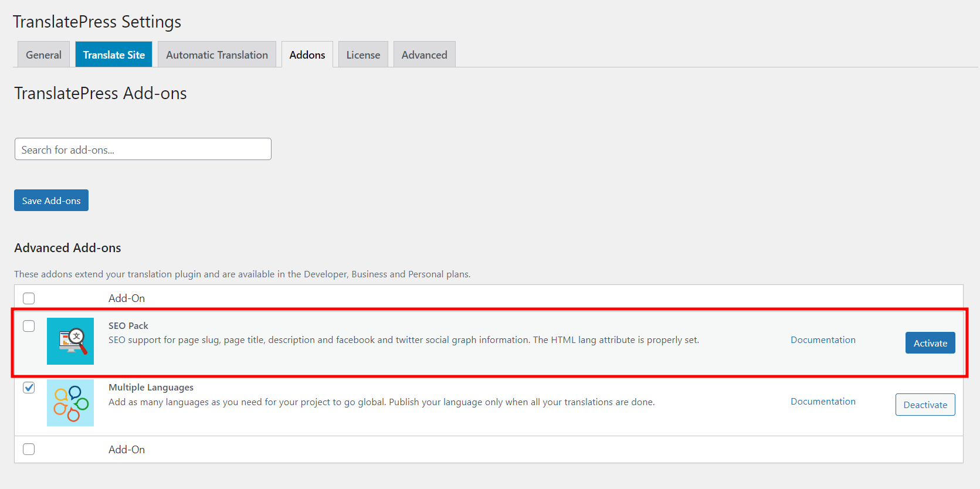Click the SEO Pack description text
The width and height of the screenshot is (980, 489).
(403, 340)
